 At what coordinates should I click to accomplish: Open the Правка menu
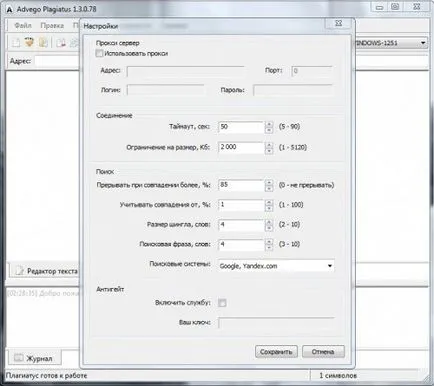[x=52, y=25]
